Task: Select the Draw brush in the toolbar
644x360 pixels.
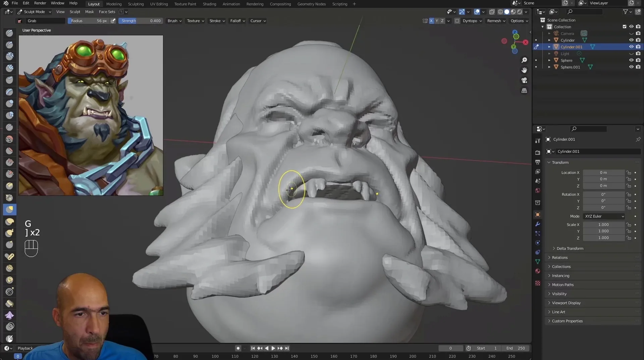Action: (x=9, y=33)
